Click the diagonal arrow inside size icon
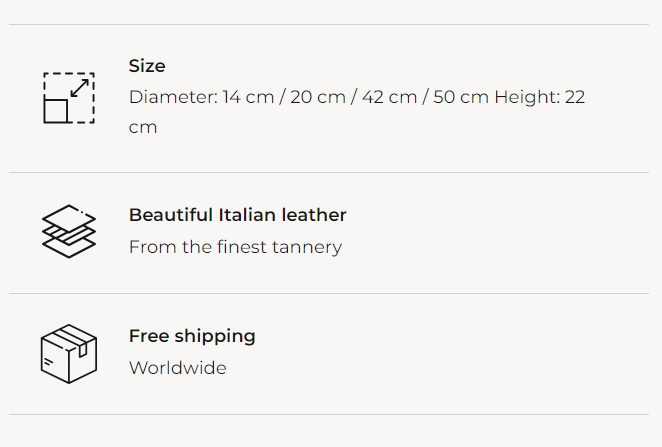Screen dimensions: 662x447 coord(80,87)
